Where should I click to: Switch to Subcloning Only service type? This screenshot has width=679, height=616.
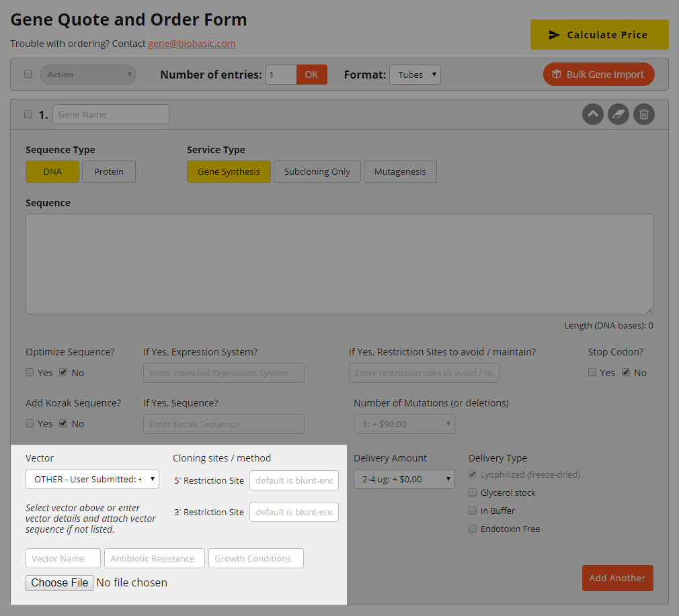tap(317, 172)
